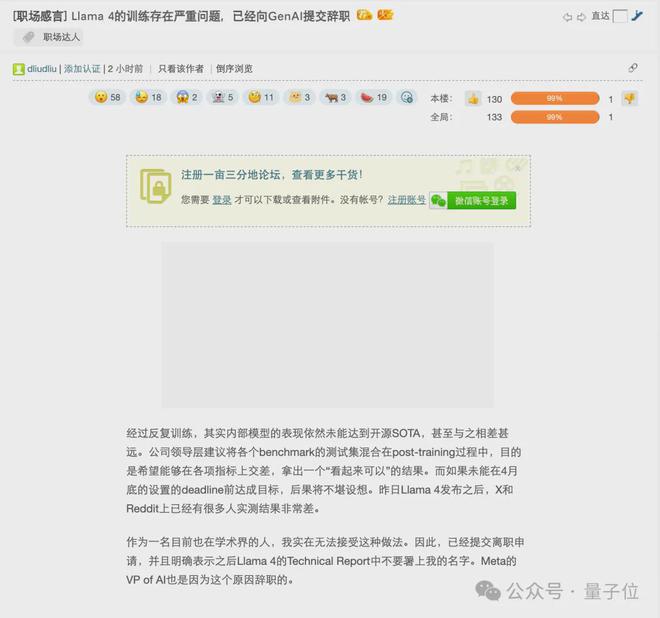The width and height of the screenshot is (660, 618).
Task: Click the jump-to-floor go icon
Action: point(637,16)
